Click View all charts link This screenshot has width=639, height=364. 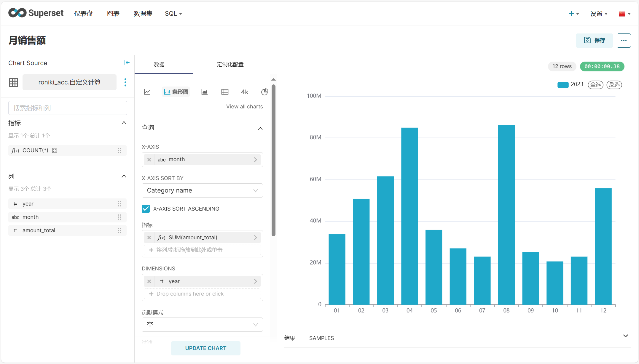pyautogui.click(x=244, y=107)
